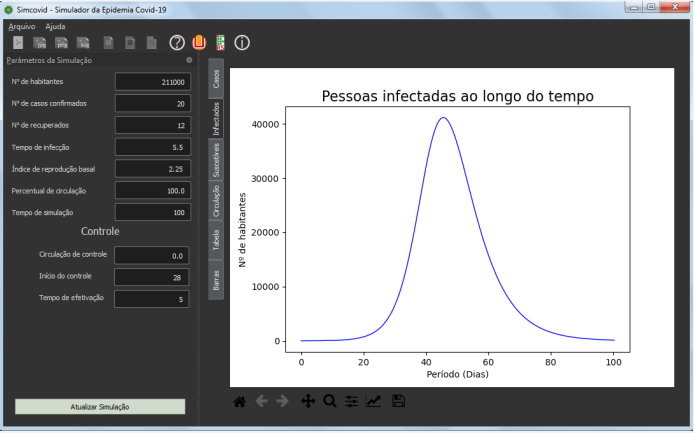Export chart using the png toolbar icon

pos(62,43)
